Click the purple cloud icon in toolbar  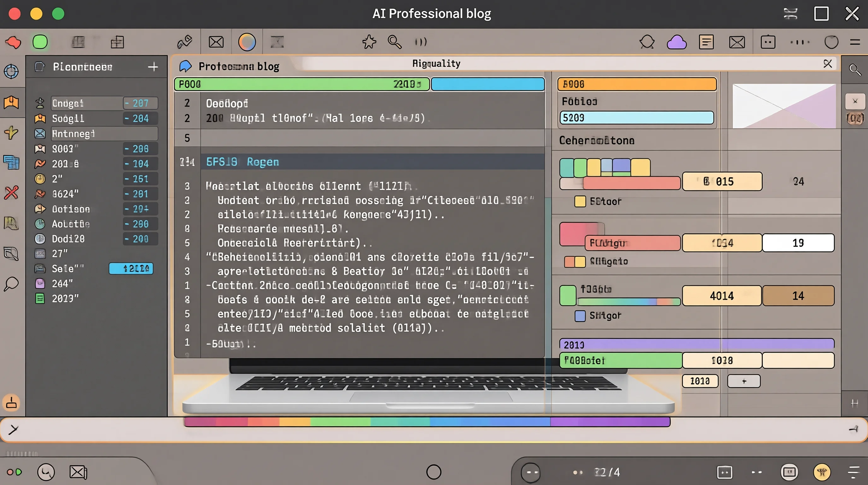tap(677, 42)
